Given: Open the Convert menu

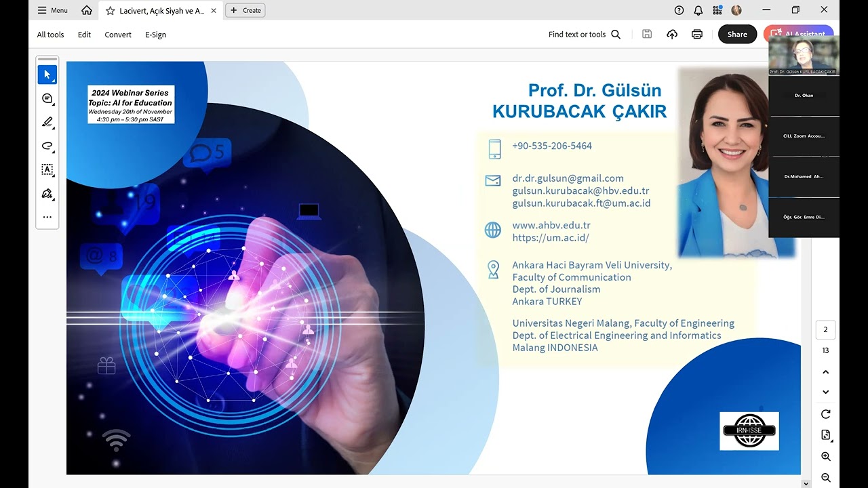Looking at the screenshot, I should tap(118, 35).
